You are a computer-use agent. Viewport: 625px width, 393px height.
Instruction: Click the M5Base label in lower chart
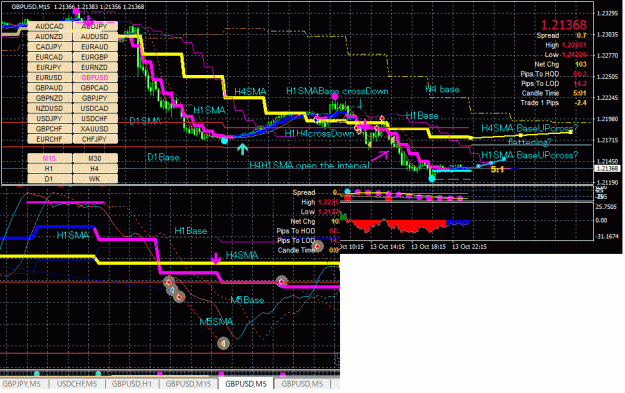(x=247, y=300)
